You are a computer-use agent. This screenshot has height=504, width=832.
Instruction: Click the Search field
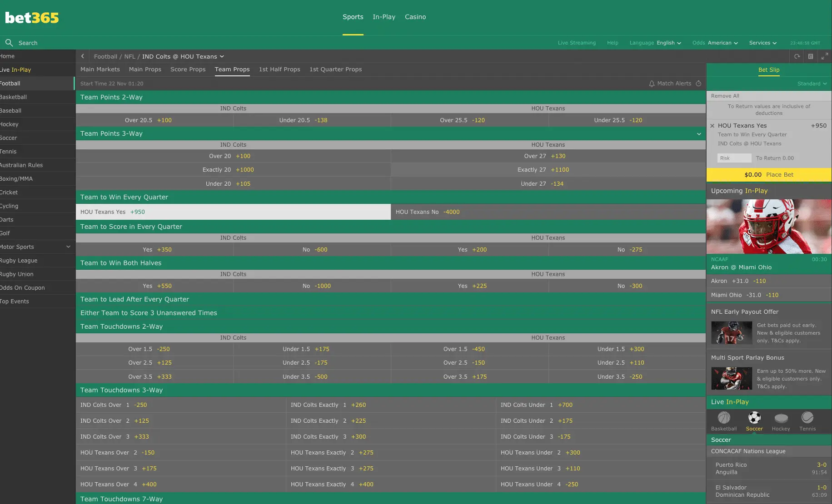pyautogui.click(x=28, y=43)
